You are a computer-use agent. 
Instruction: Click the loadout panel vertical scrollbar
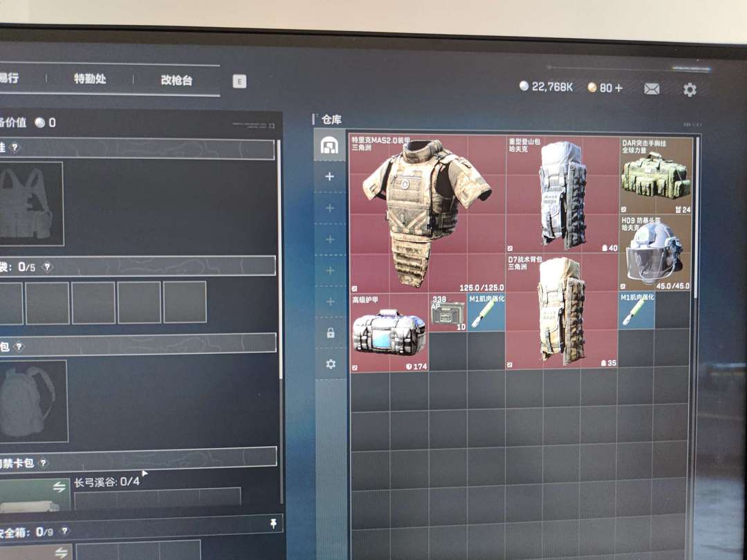point(280,259)
